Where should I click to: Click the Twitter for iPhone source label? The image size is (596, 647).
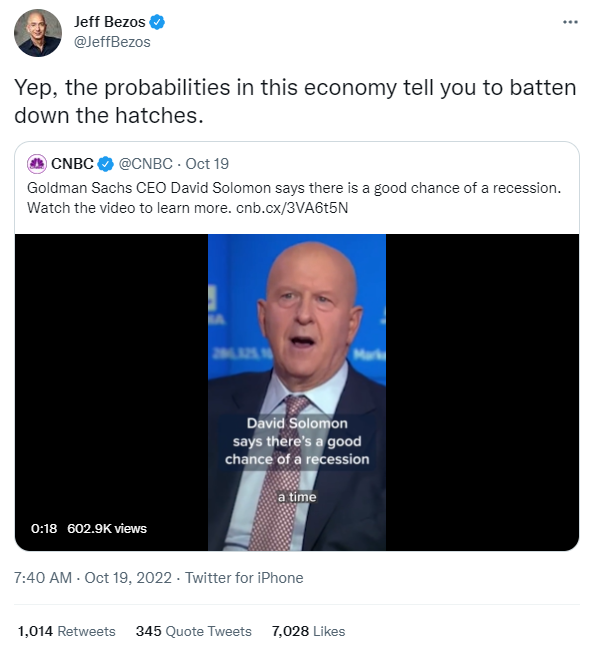(x=244, y=578)
